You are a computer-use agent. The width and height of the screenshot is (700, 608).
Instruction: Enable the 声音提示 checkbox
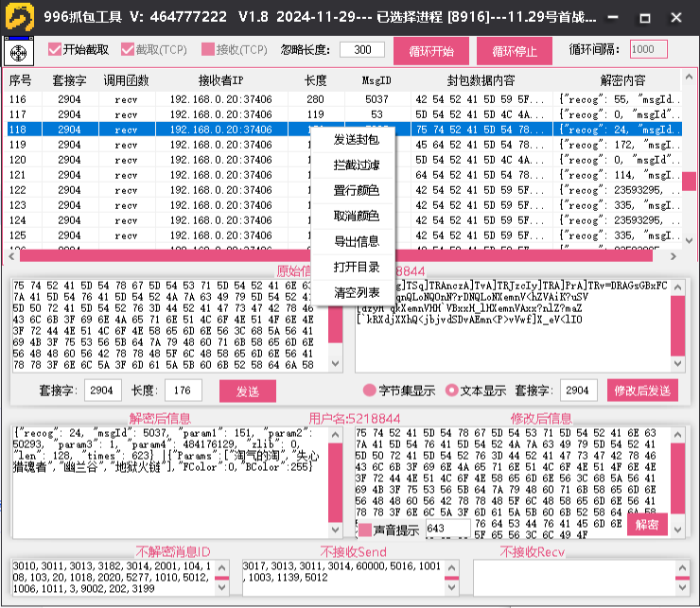coord(365,530)
